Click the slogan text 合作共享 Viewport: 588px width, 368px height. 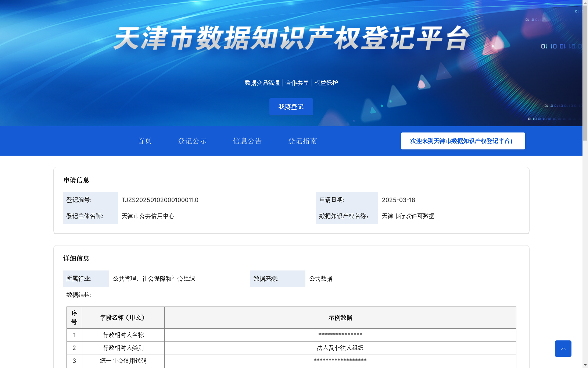(x=297, y=83)
